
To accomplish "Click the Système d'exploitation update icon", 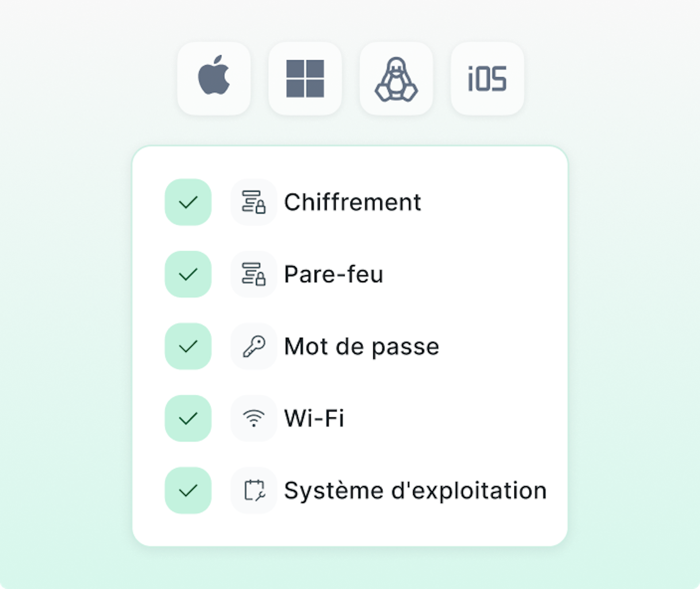I will click(254, 490).
